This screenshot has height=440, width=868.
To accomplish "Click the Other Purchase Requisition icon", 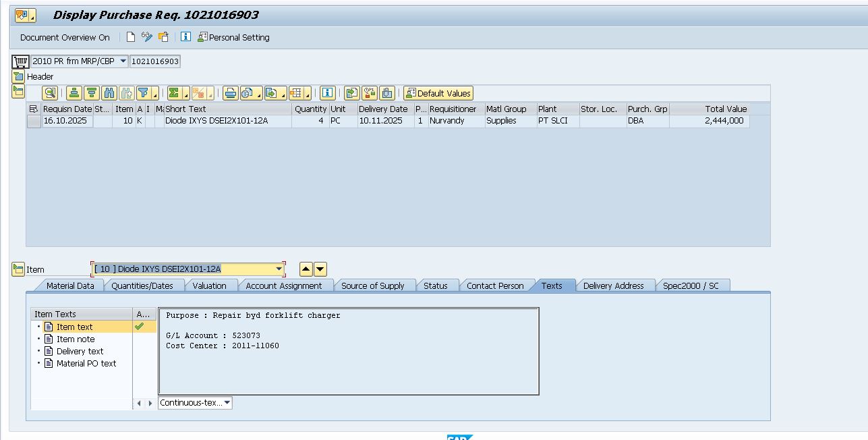I will tap(163, 37).
